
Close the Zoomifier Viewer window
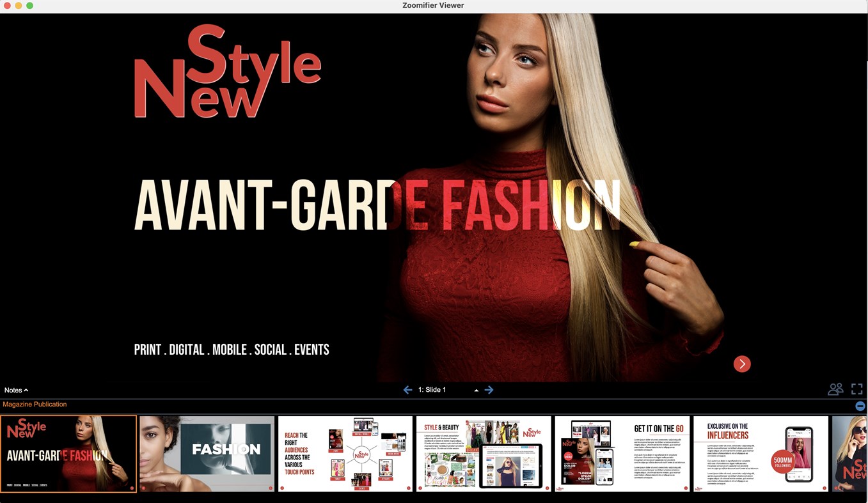pyautogui.click(x=7, y=5)
